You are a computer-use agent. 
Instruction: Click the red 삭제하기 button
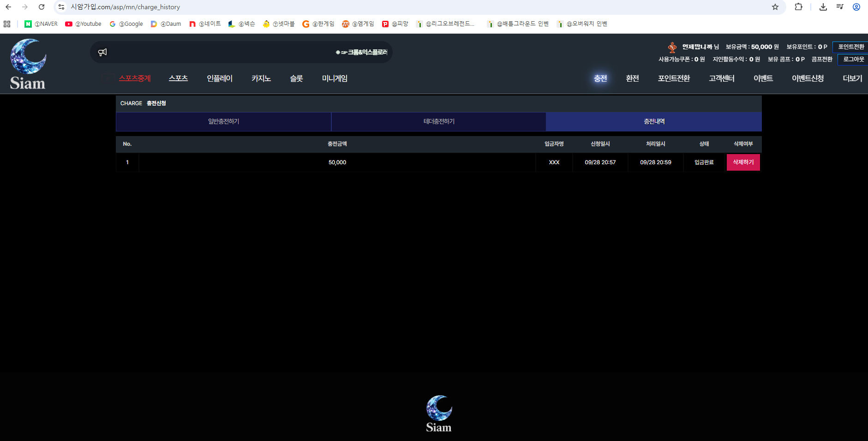(x=743, y=162)
